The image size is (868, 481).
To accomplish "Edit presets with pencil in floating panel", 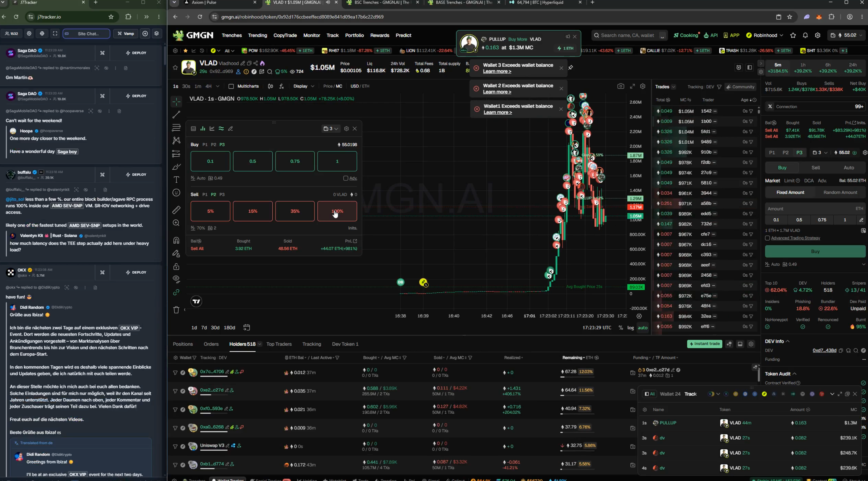I will pyautogui.click(x=231, y=129).
